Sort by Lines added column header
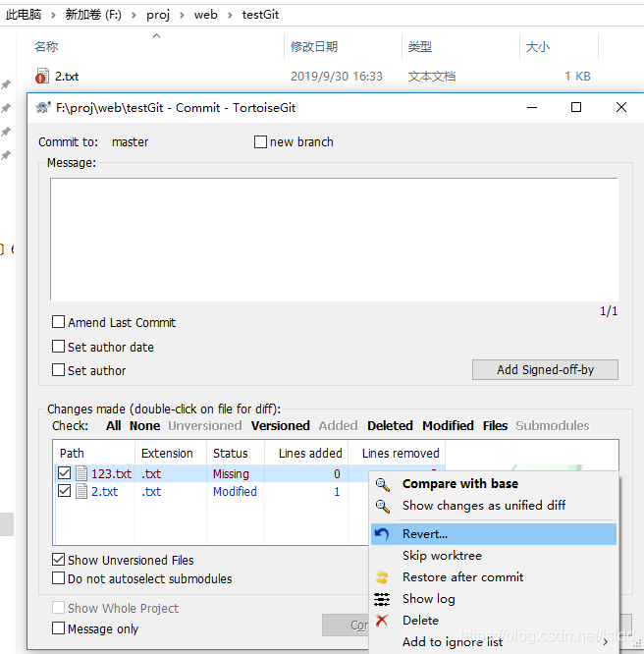Screen dimensions: 644x654 (x=306, y=453)
